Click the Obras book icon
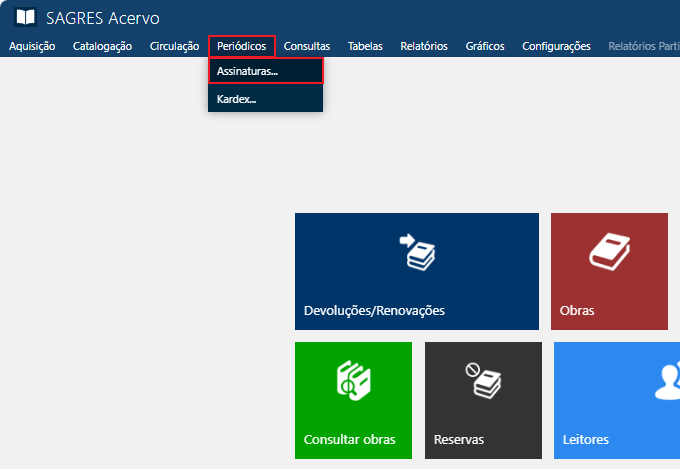The image size is (680, 469). (608, 252)
